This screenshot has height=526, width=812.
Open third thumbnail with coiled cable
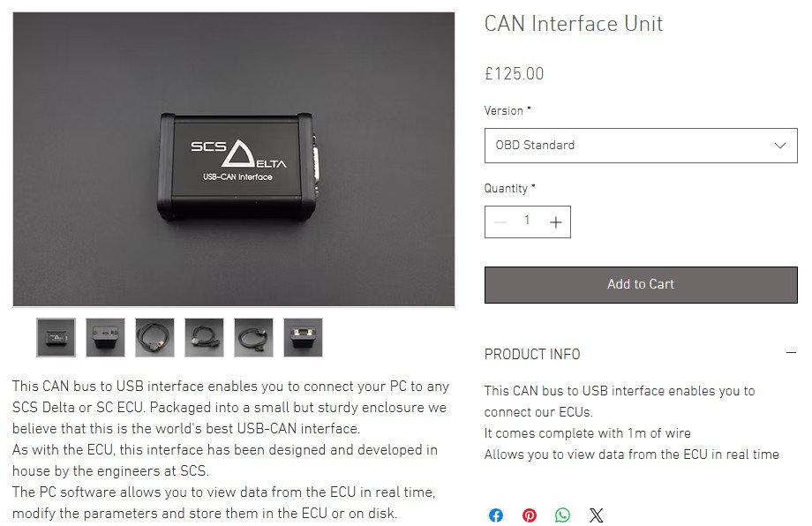coord(154,337)
